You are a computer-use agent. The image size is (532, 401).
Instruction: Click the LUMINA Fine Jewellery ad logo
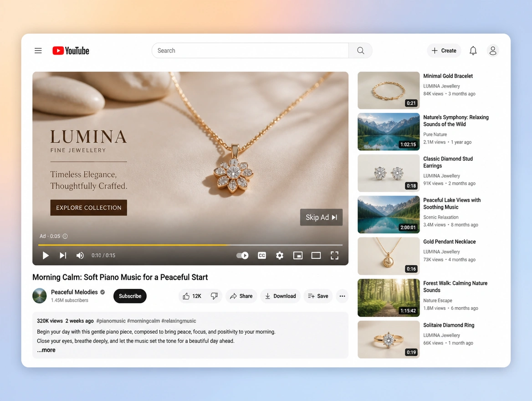(x=88, y=141)
